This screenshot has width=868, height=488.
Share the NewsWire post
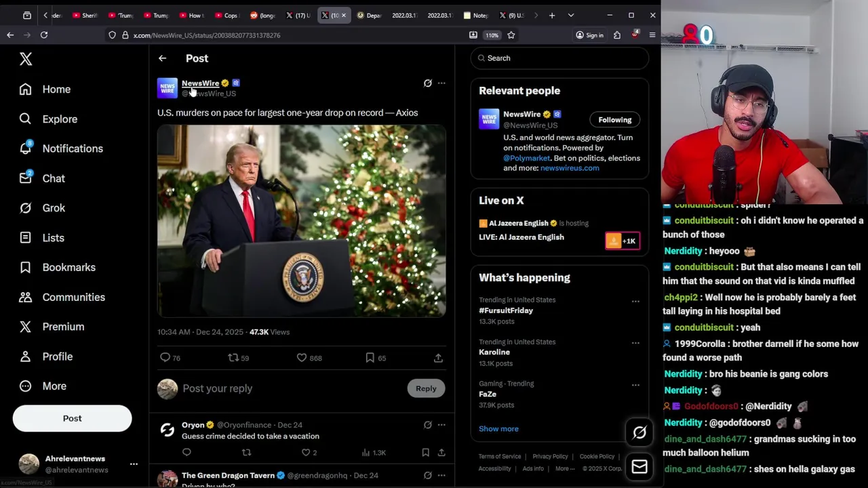tap(438, 357)
